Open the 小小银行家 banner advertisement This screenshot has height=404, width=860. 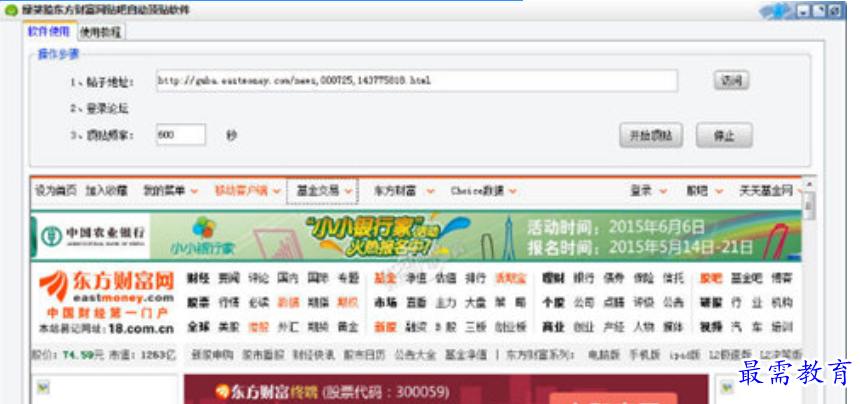point(416,236)
